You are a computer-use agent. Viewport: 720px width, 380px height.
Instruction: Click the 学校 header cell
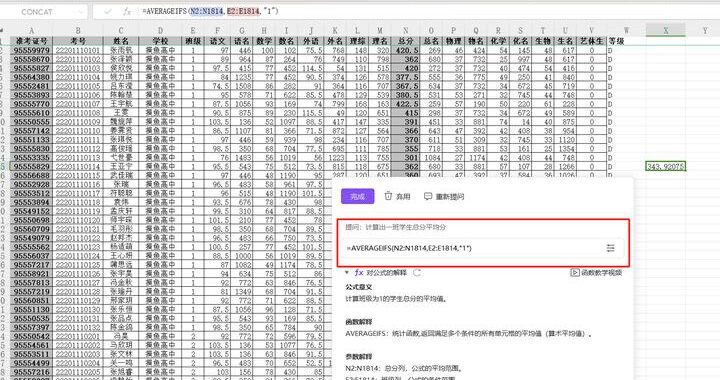(x=160, y=41)
